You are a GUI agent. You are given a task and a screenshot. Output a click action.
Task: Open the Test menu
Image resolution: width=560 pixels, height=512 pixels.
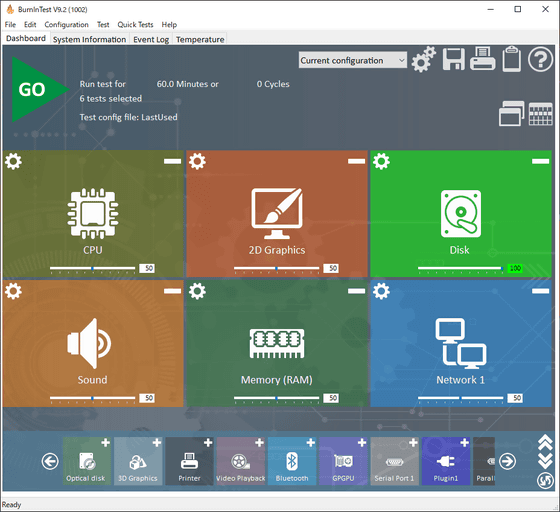point(103,25)
